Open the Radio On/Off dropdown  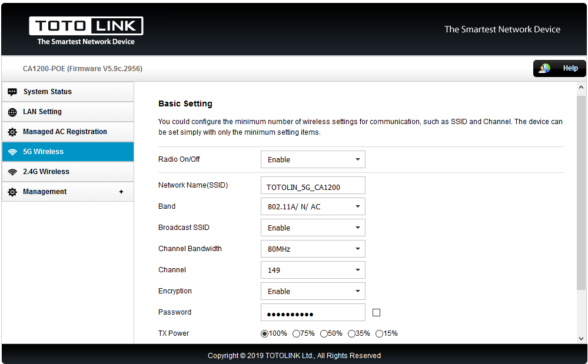(313, 159)
